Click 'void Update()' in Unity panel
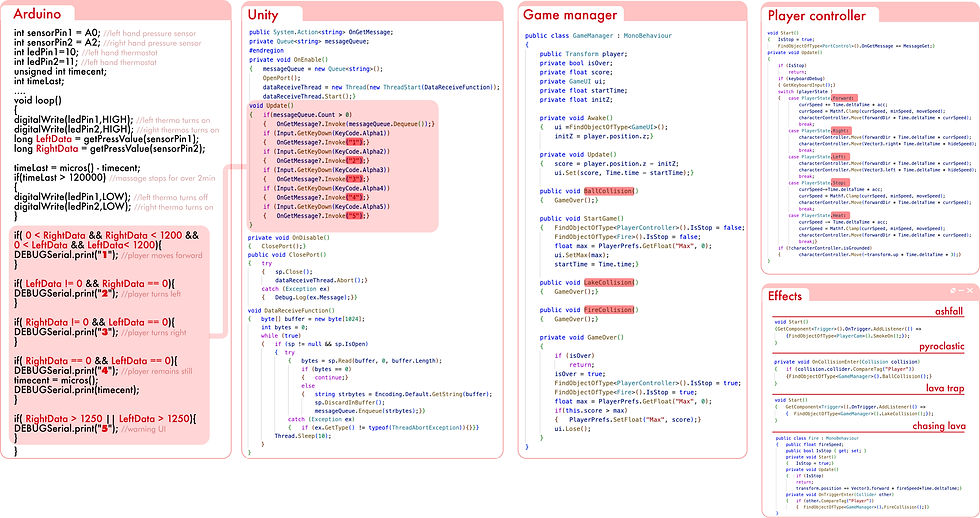This screenshot has height=518, width=980. point(271,106)
